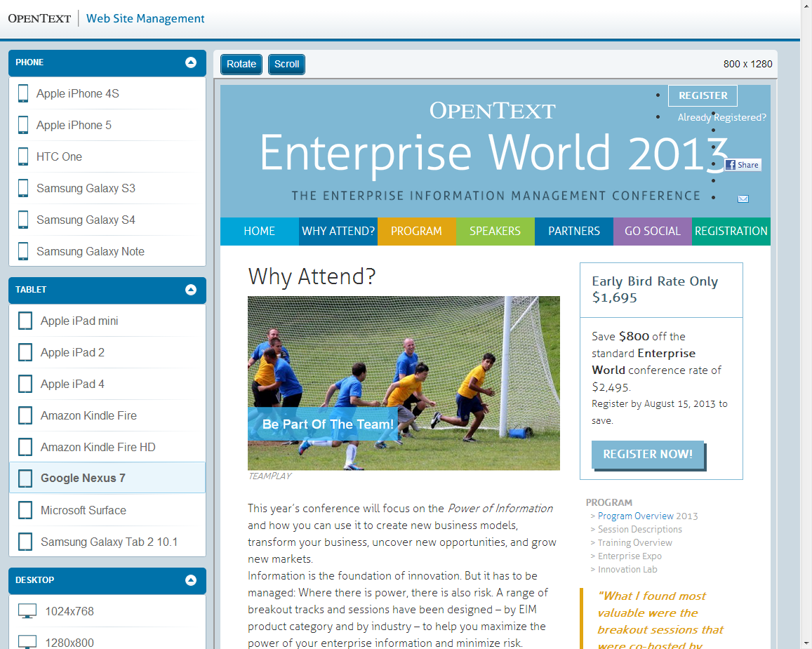Click the Samsung Galaxy Note phone icon
The width and height of the screenshot is (812, 649).
pos(23,251)
